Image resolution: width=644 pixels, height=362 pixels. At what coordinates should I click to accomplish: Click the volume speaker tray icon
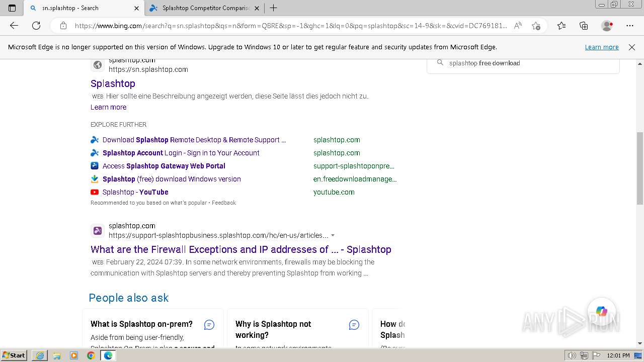coord(572,355)
